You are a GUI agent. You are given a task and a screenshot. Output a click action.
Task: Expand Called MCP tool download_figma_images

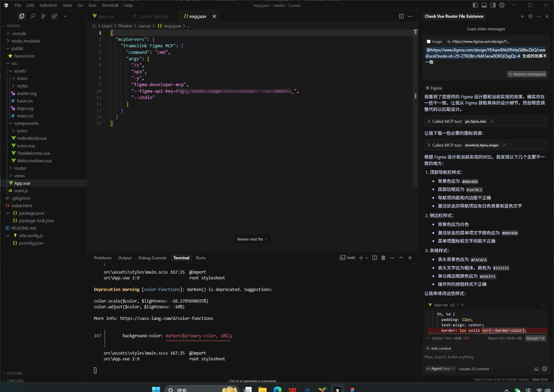[x=486, y=145]
